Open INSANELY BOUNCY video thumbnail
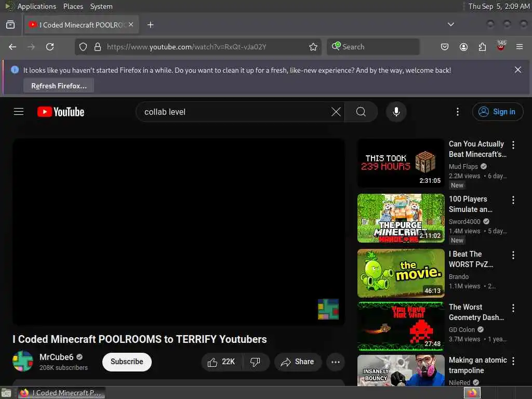This screenshot has width=532, height=399. coord(401,370)
